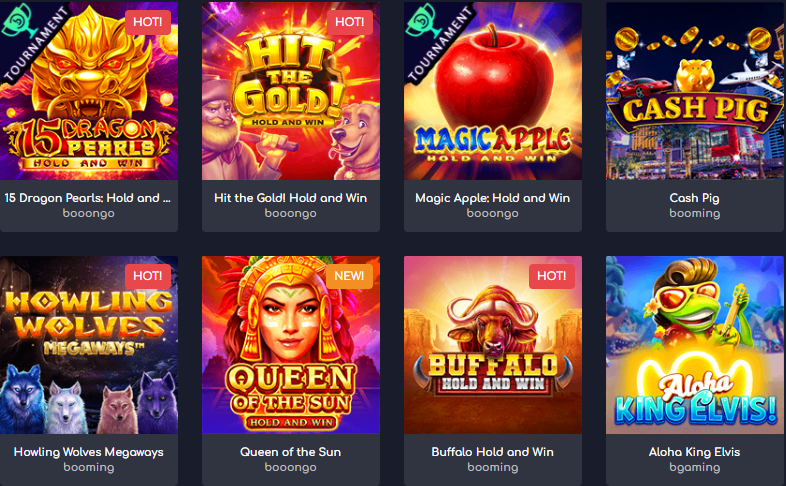
Task: Open the Aloha King Elvis thumbnail
Action: point(695,345)
